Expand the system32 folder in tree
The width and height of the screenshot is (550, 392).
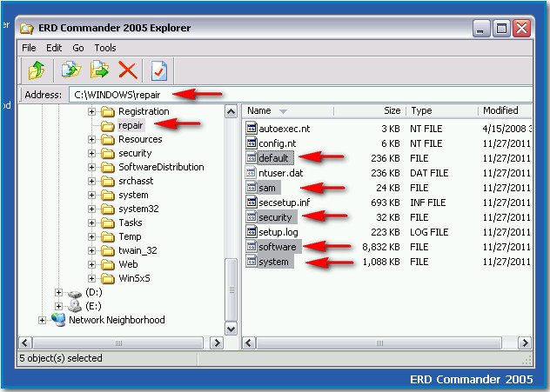[92, 209]
